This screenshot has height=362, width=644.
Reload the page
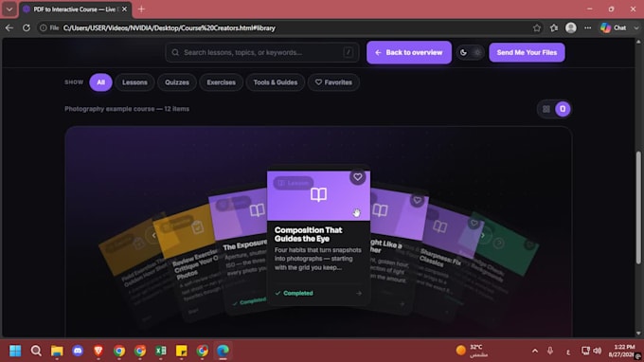(27, 27)
